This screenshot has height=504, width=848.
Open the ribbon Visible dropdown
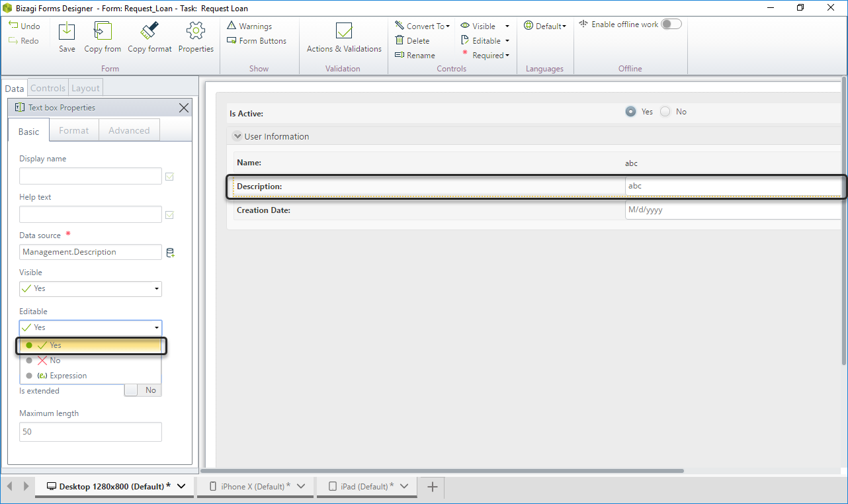(x=485, y=26)
